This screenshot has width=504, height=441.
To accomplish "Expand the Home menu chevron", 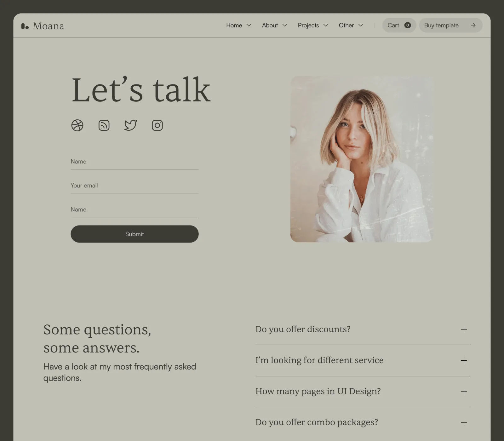I will (x=249, y=25).
